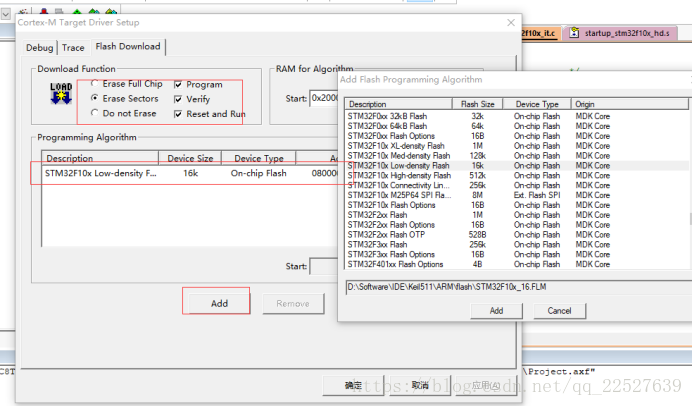
Task: Select STM32F2xx Flash OTP row
Action: click(x=517, y=235)
